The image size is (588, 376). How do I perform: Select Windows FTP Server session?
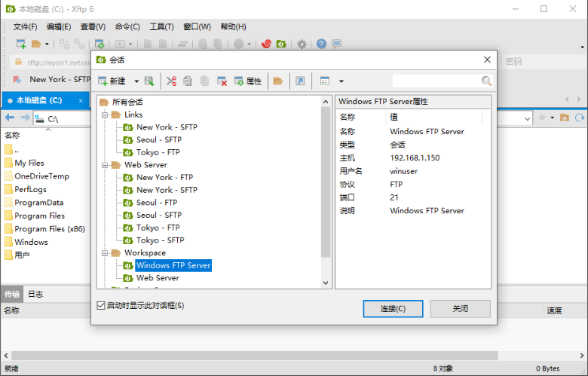coord(173,265)
